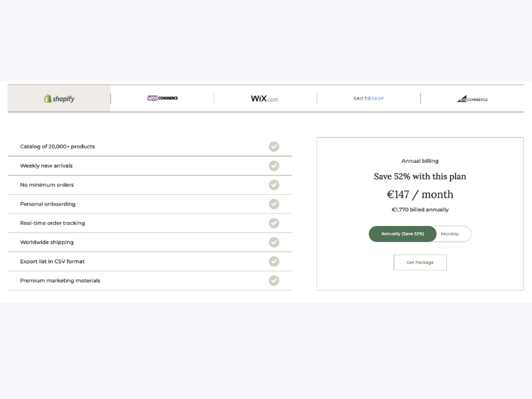Click checkmark icon for Real-time order tracking

[274, 223]
